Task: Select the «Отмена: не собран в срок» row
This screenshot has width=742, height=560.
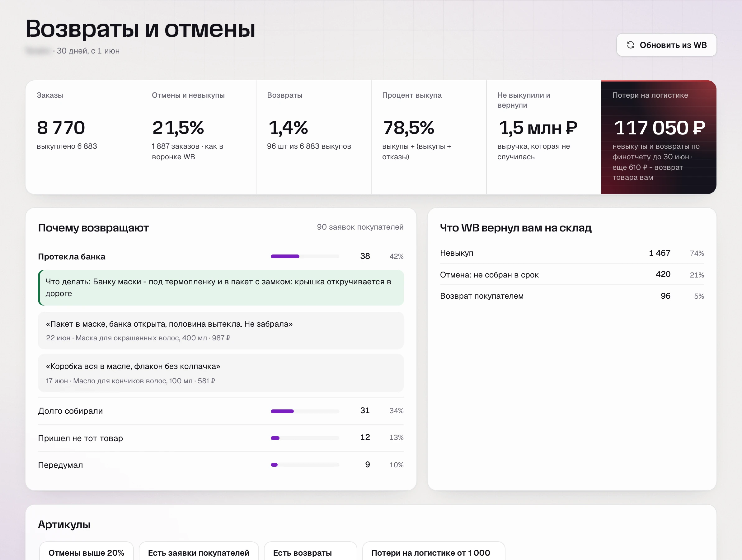Action: 572,275
